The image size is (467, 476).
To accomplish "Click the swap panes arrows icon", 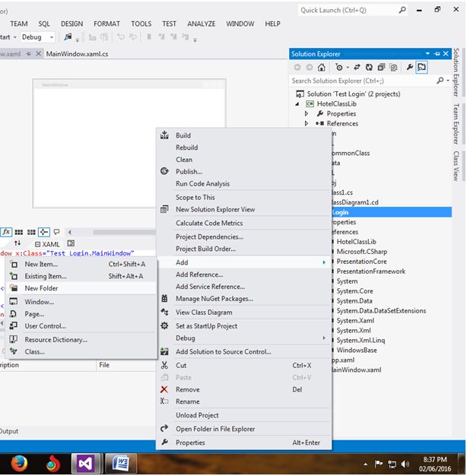I will pyautogui.click(x=17, y=243).
